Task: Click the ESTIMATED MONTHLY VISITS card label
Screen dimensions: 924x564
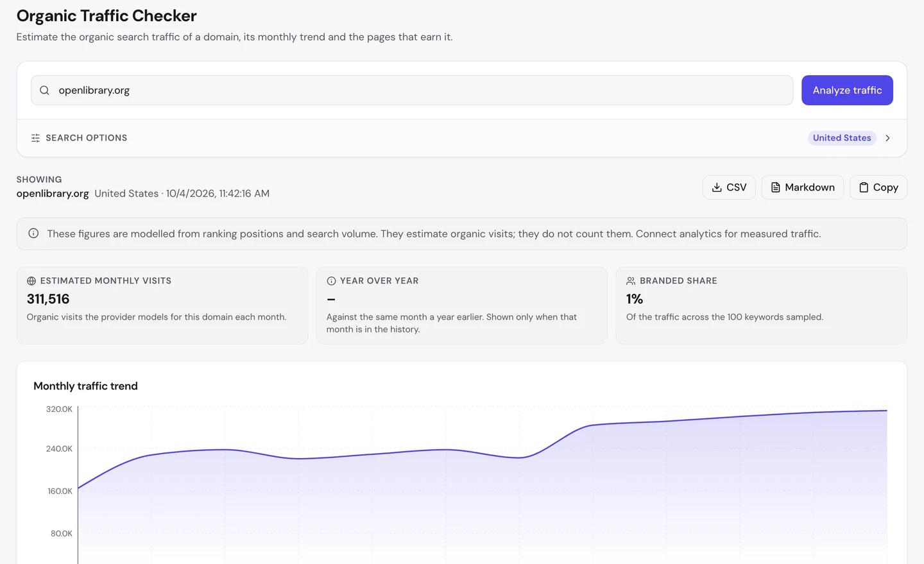Action: [106, 281]
